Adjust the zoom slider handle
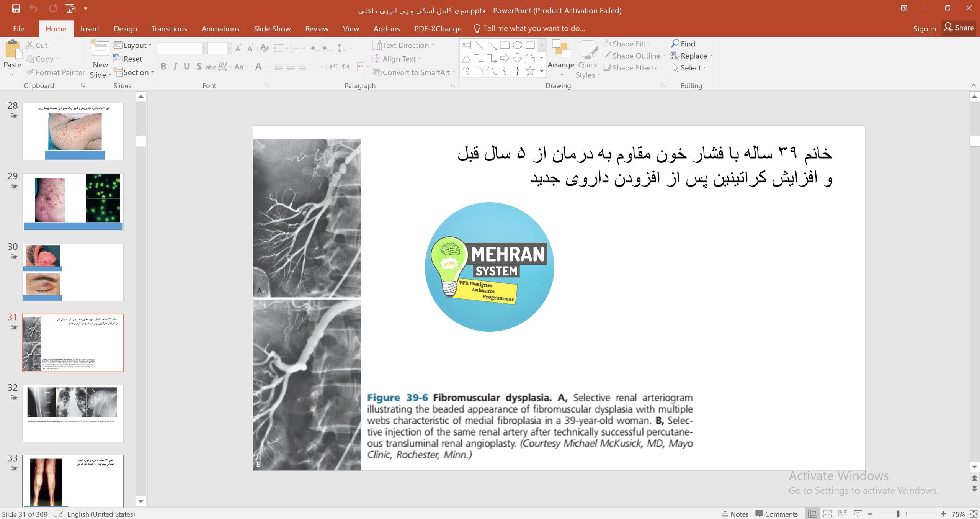 [898, 514]
